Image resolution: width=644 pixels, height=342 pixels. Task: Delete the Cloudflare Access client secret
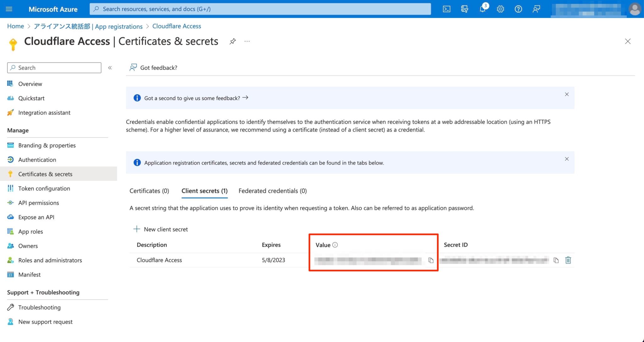click(x=568, y=260)
